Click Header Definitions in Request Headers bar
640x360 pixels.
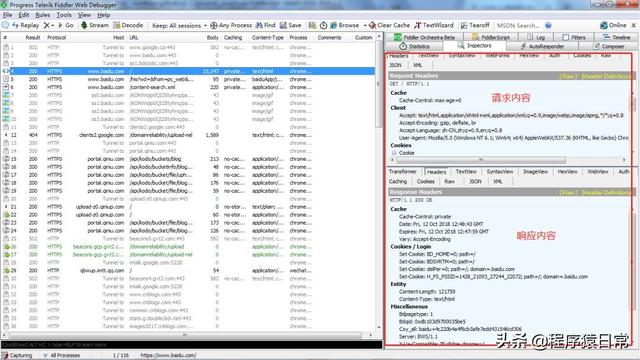pyautogui.click(x=605, y=76)
